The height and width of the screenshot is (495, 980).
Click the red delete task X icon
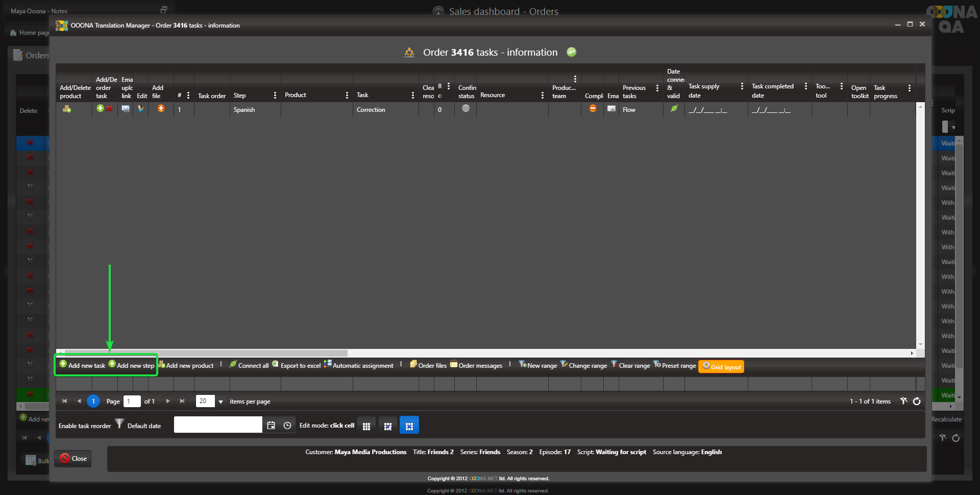[109, 108]
